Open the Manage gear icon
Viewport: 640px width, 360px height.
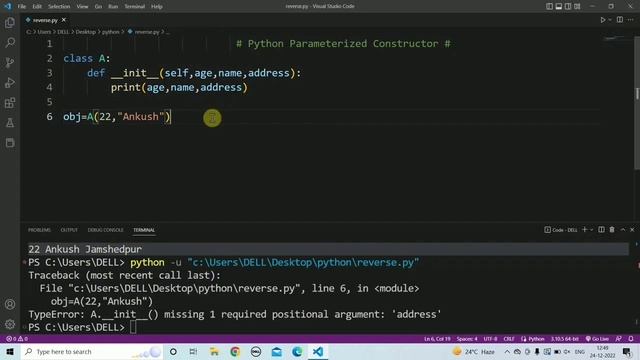coord(10,324)
